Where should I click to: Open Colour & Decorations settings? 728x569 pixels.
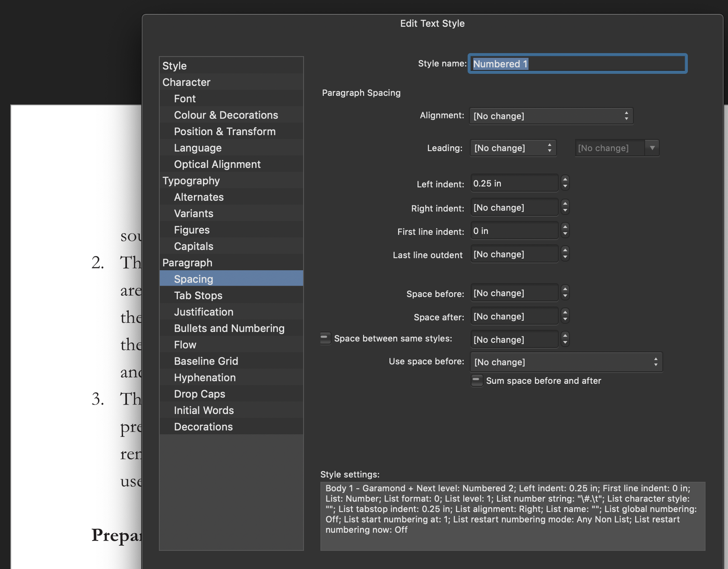coord(226,115)
